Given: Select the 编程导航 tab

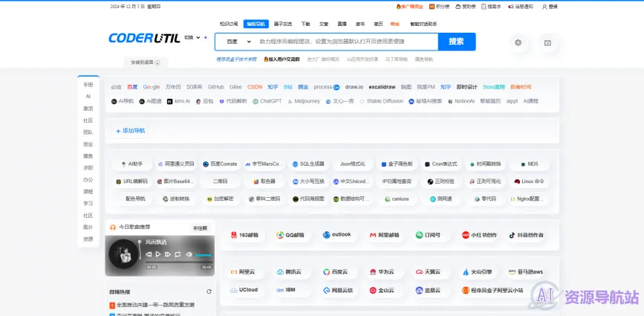Looking at the screenshot, I should [x=256, y=24].
